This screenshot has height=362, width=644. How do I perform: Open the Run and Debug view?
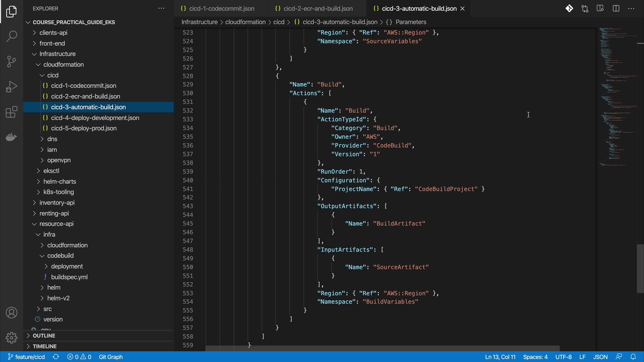tap(11, 87)
